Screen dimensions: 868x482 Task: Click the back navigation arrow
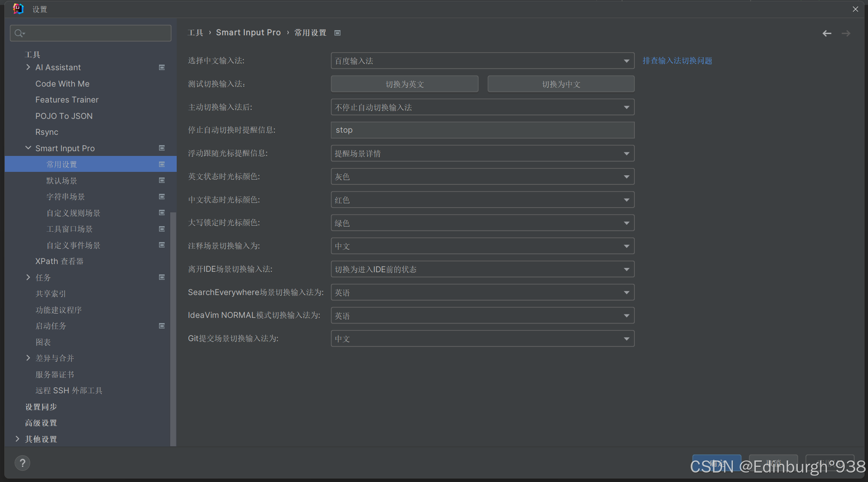[827, 33]
